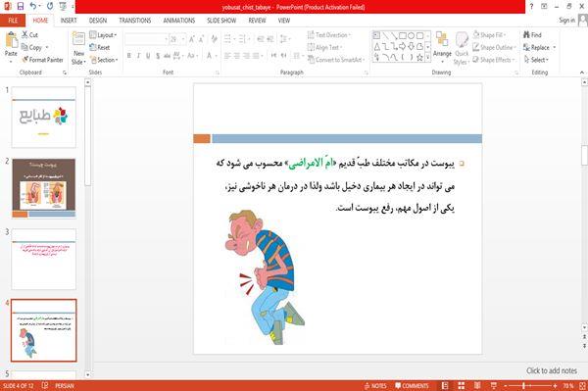The height and width of the screenshot is (391, 588).
Task: Click Sign in link
Action: (566, 21)
